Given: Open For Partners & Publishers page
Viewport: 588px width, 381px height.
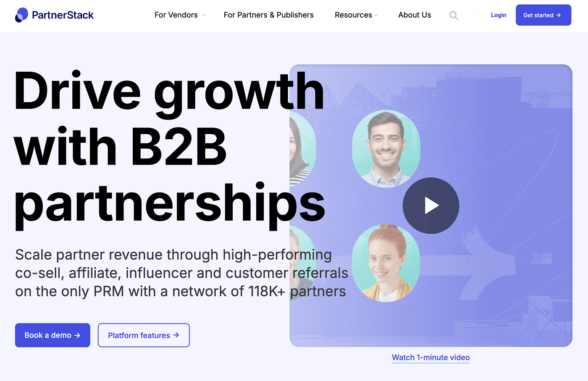Looking at the screenshot, I should point(268,15).
